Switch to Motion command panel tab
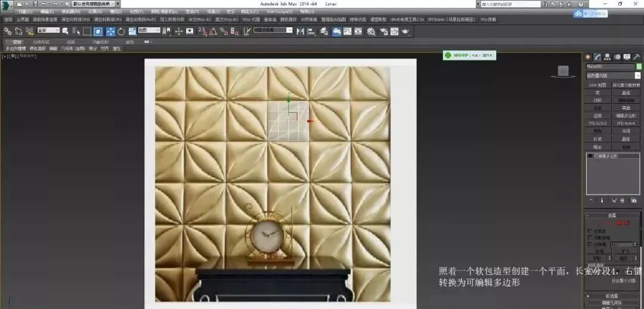Image resolution: width=644 pixels, height=309 pixels. tap(617, 57)
